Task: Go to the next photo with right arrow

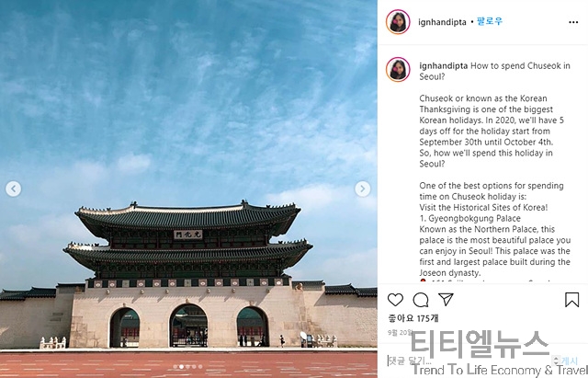Action: [362, 189]
